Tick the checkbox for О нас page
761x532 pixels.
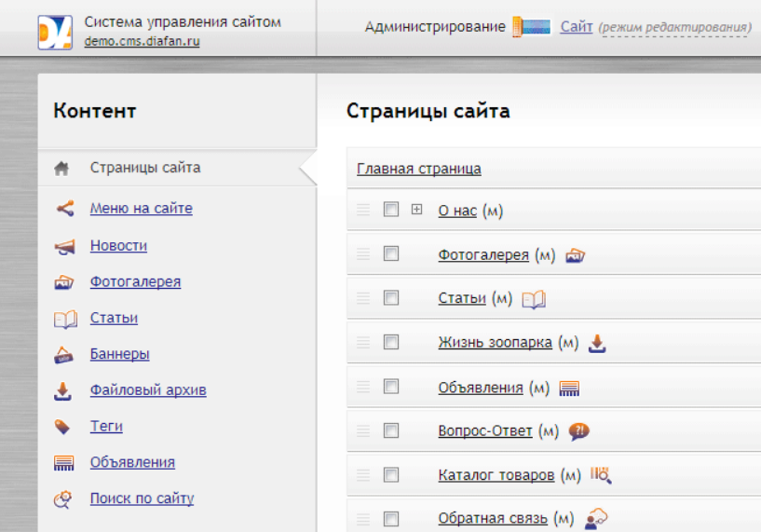click(x=391, y=210)
